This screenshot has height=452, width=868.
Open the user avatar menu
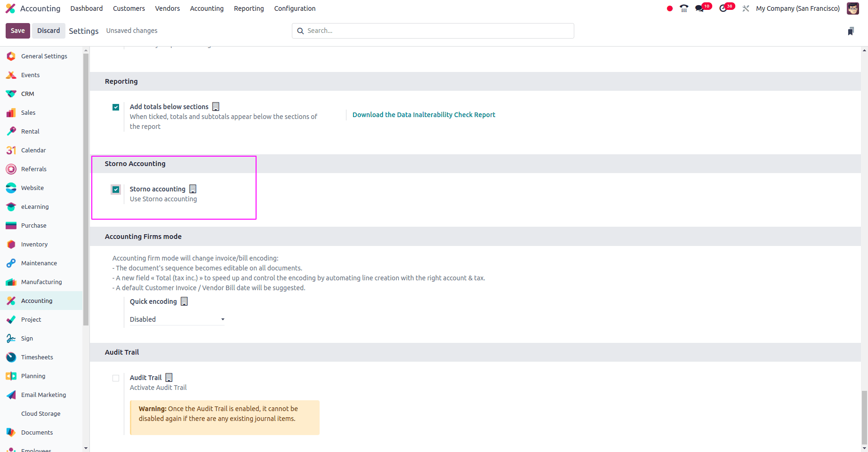pyautogui.click(x=853, y=8)
